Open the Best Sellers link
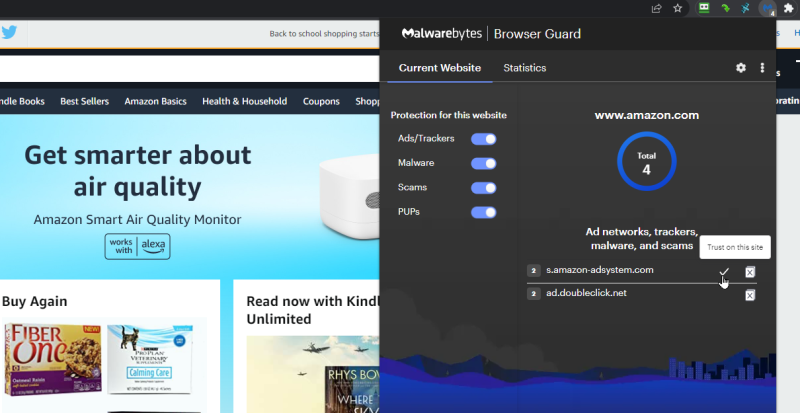This screenshot has height=413, width=800. 84,101
